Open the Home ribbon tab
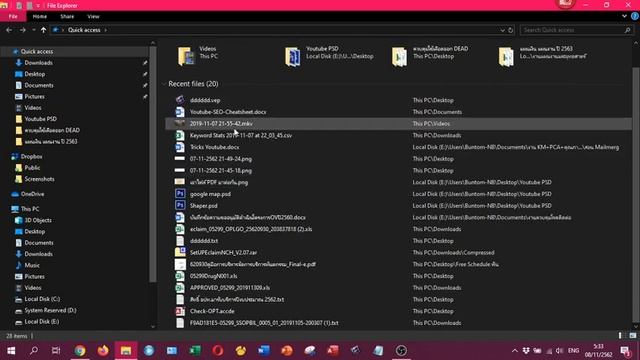 (40, 16)
